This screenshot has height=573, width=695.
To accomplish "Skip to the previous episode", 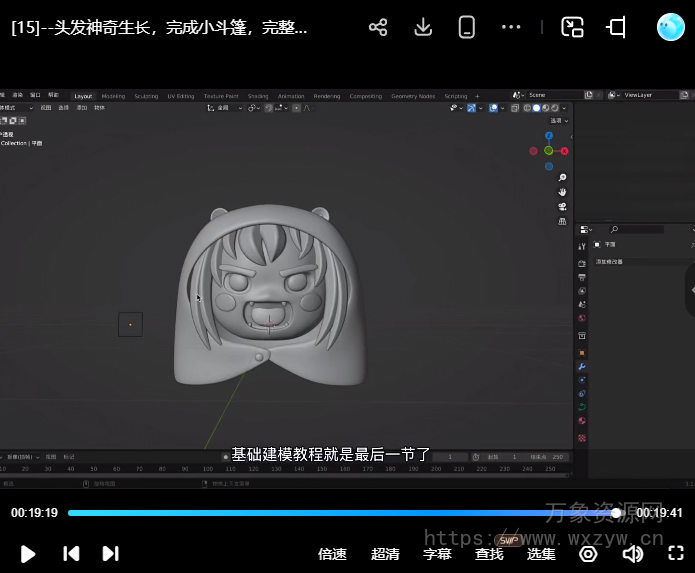I will pos(71,553).
